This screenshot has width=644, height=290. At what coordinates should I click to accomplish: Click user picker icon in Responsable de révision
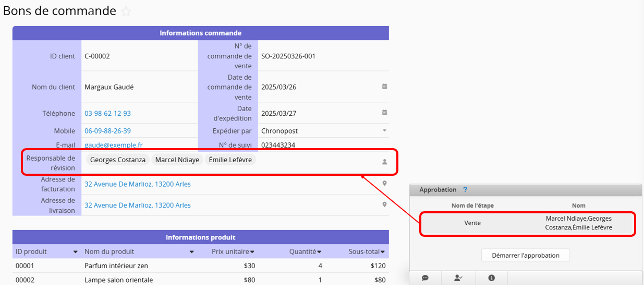(384, 162)
